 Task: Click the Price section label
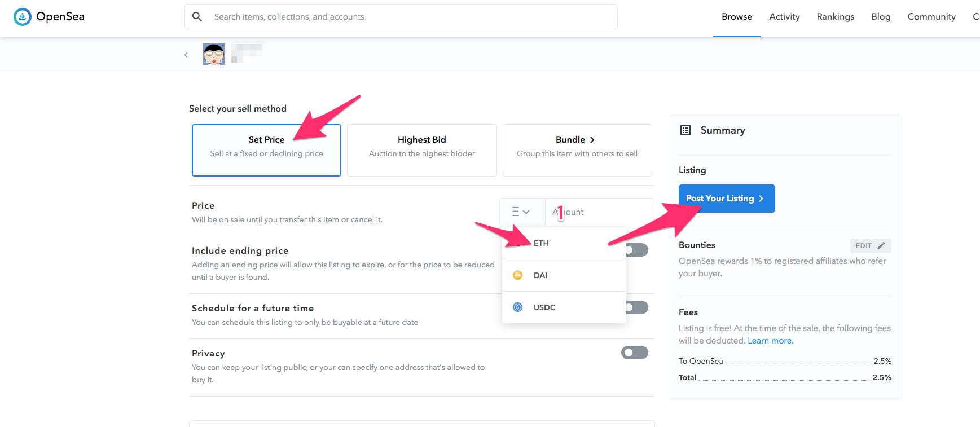coord(203,205)
